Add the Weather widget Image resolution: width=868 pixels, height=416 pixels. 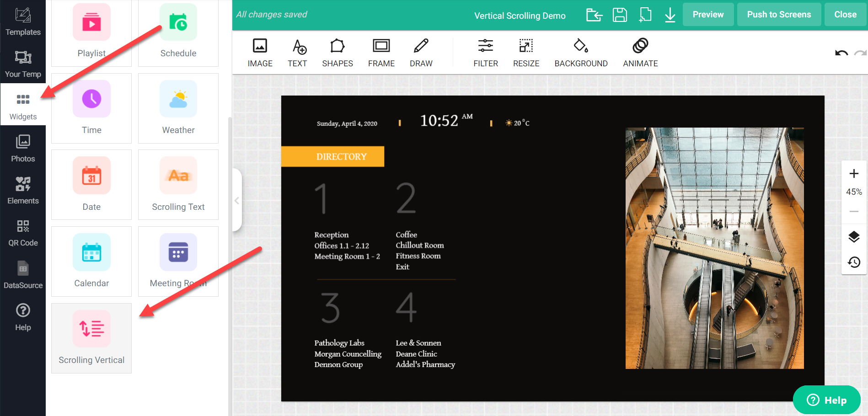pos(178,108)
